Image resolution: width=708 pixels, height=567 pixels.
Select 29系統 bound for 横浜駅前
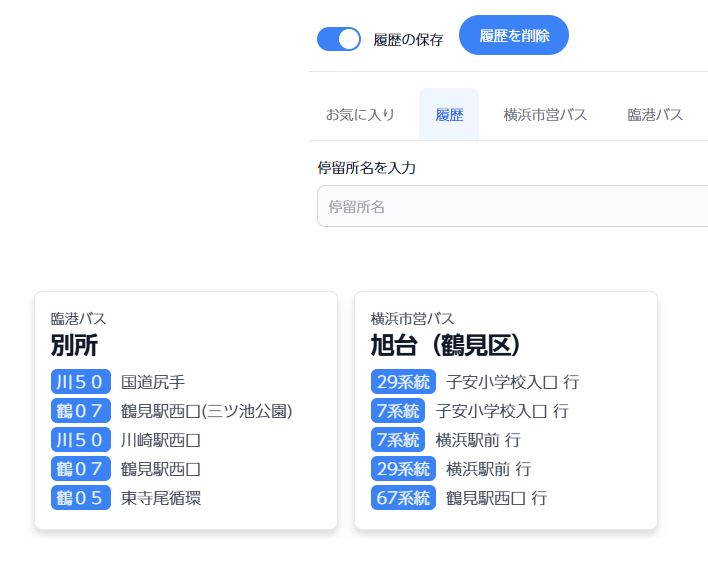click(x=451, y=469)
